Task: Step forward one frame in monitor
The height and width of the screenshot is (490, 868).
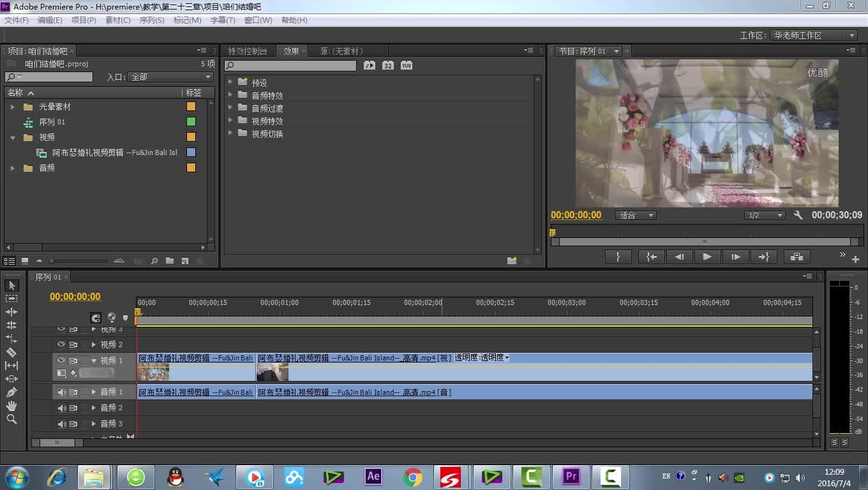Action: click(x=736, y=256)
